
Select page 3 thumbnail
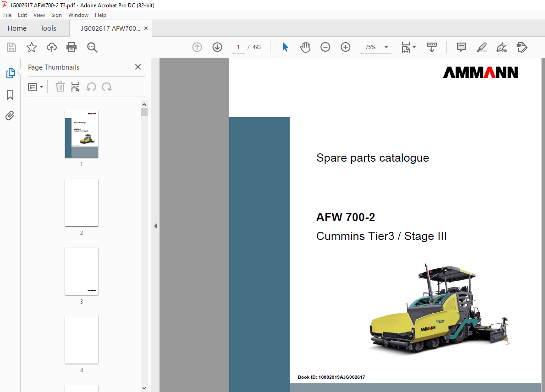(82, 272)
